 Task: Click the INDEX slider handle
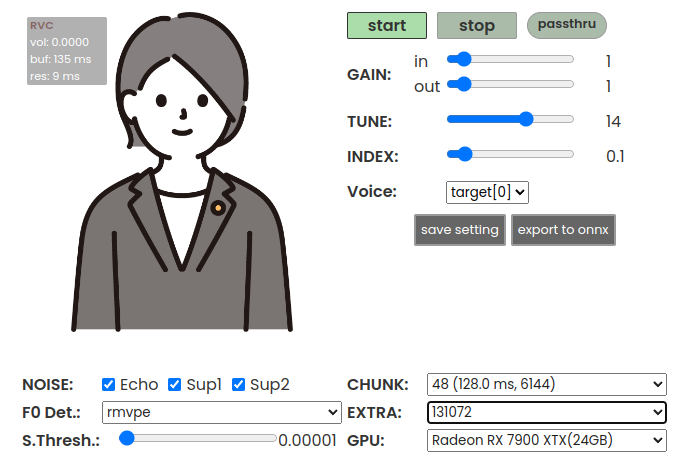tap(465, 154)
